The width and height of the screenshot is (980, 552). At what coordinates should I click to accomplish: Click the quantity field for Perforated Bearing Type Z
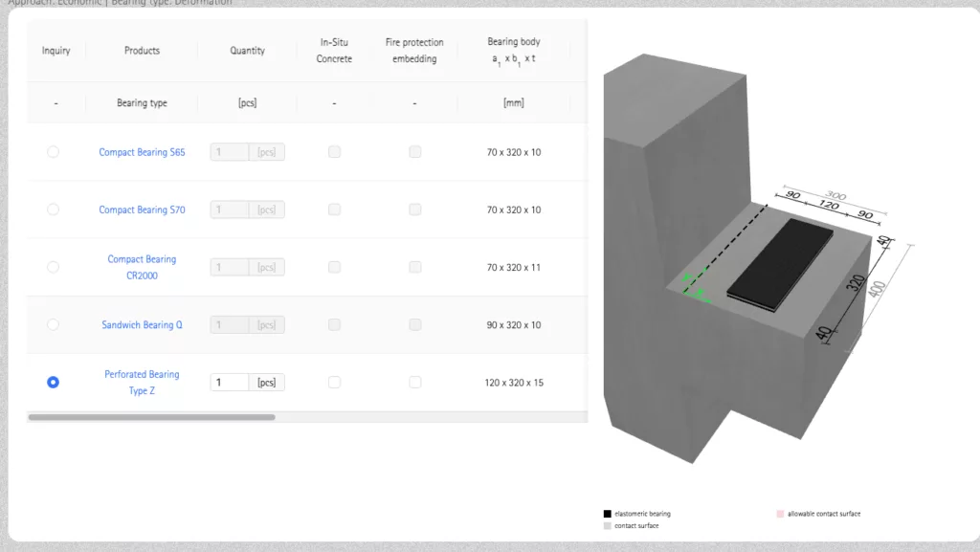pos(230,382)
